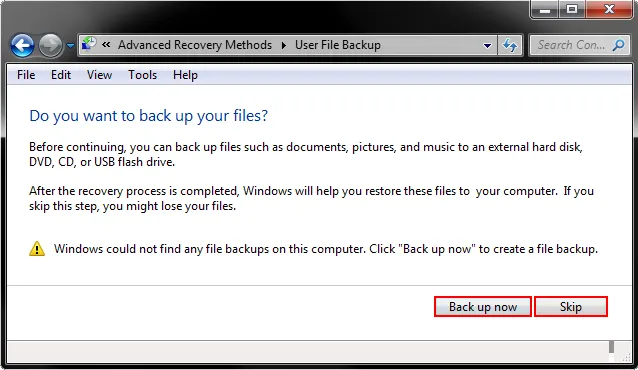Open the View menu
This screenshot has height=370, width=638.
pos(99,75)
